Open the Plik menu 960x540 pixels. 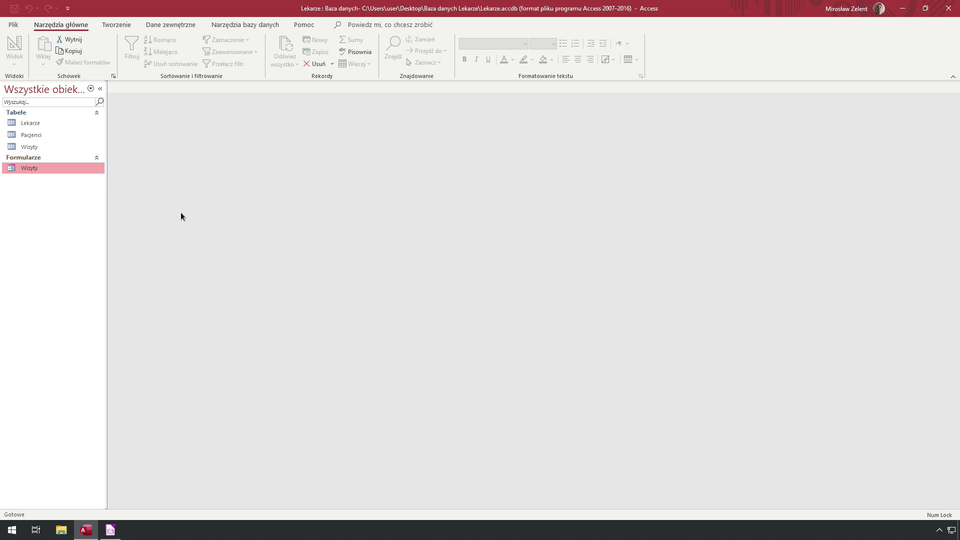click(x=13, y=25)
